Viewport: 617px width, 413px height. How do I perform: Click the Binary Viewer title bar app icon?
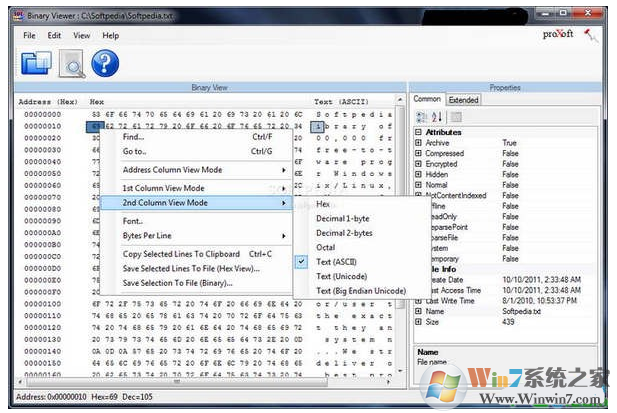point(18,16)
